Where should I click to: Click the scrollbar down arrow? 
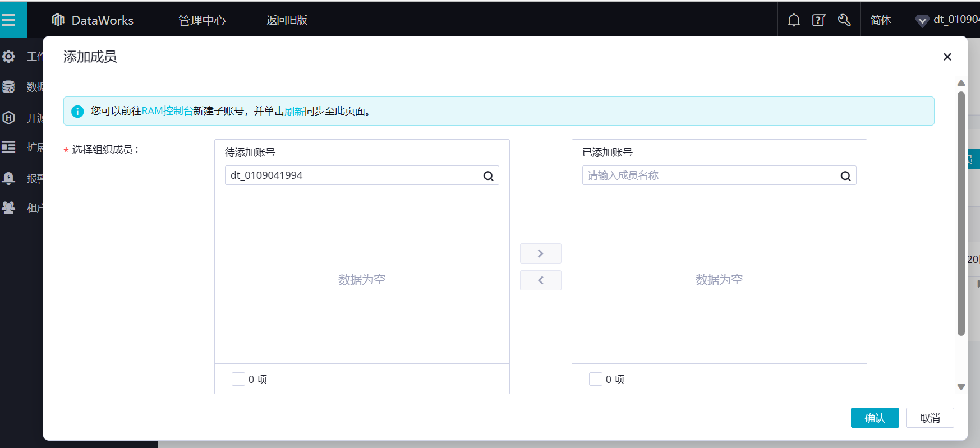(961, 387)
